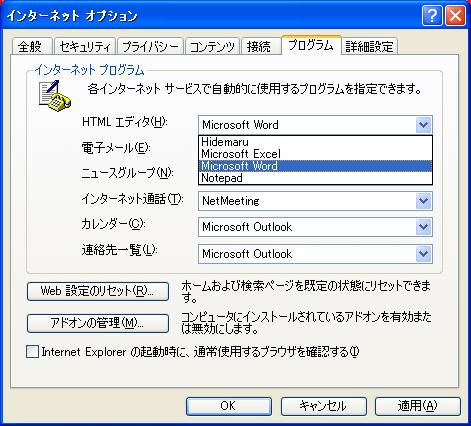Confirm with the OK button
This screenshot has width=471, height=426.
coord(229,406)
